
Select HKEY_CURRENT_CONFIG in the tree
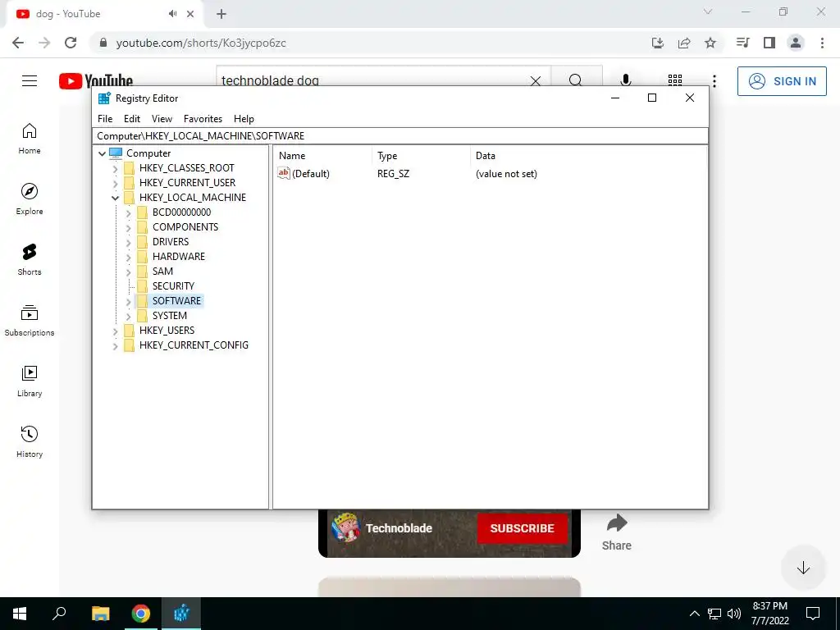pos(194,345)
